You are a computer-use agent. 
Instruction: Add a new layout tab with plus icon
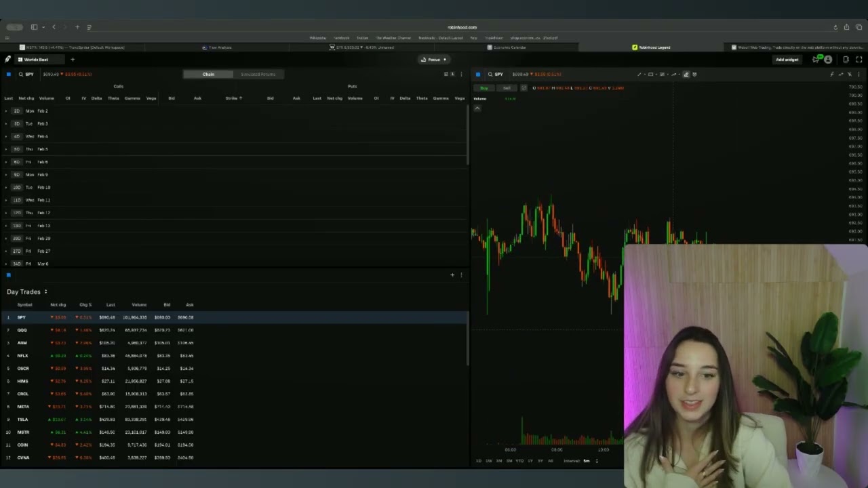[x=73, y=60]
